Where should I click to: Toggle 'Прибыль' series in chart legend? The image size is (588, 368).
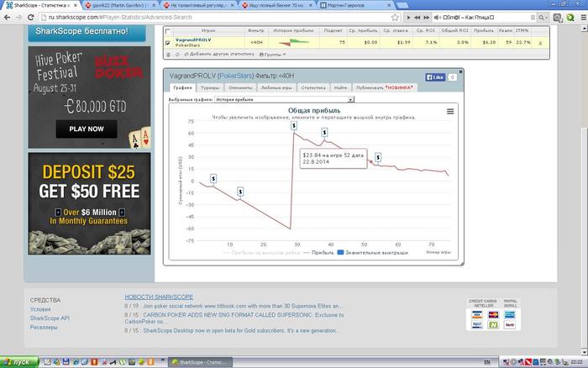tap(318, 252)
